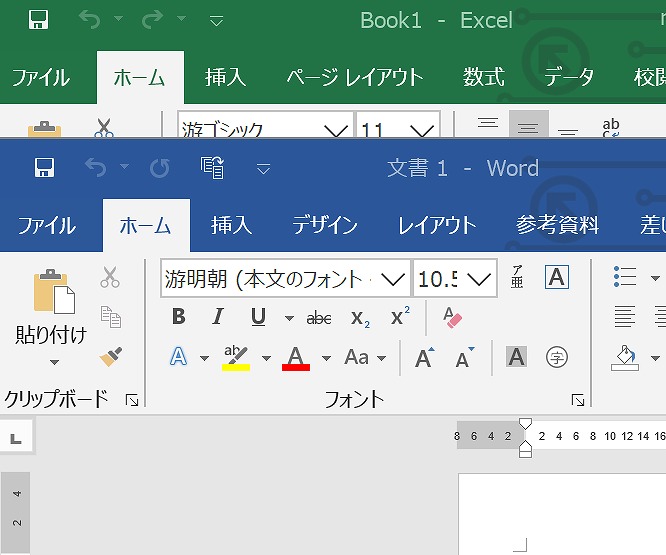Click phonetic guide (ruby) icon

[517, 277]
